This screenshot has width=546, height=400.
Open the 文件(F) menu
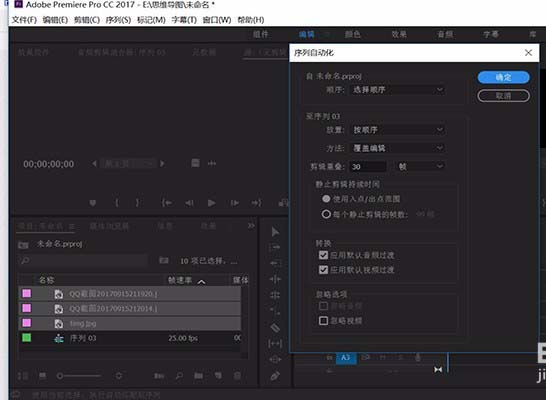pos(24,20)
